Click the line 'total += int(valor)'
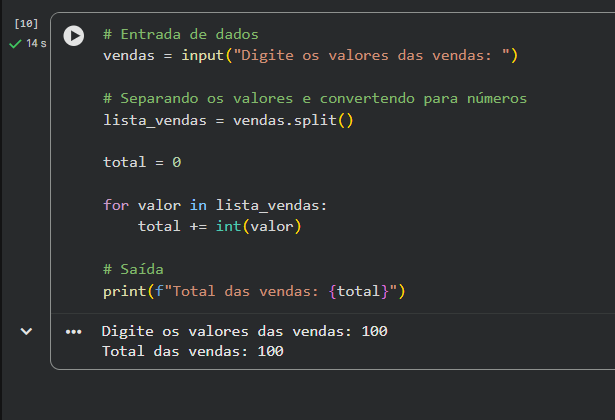Screen dimensions: 615x420 point(219,226)
